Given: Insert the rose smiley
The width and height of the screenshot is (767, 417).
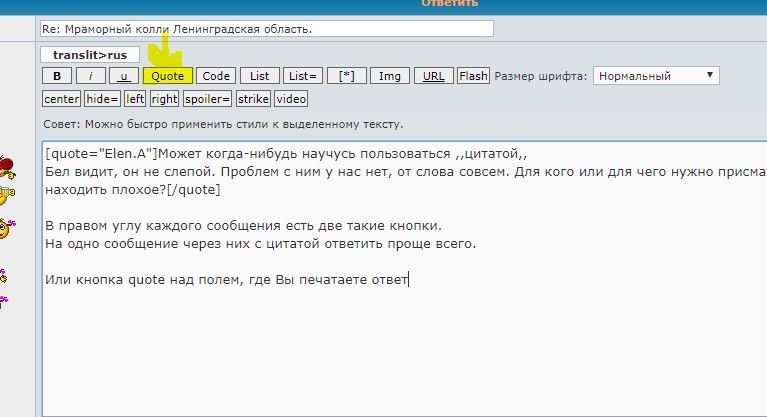Looking at the screenshot, I should 7,167.
